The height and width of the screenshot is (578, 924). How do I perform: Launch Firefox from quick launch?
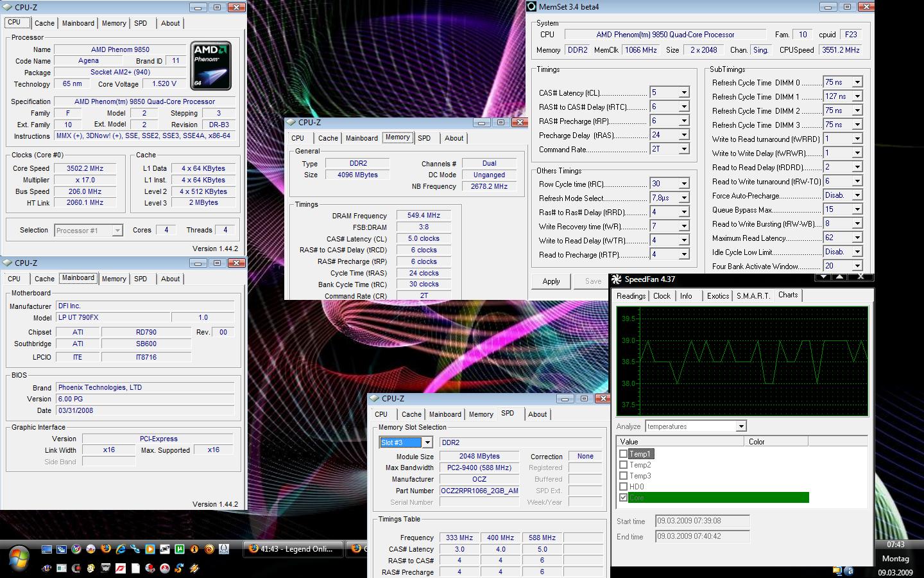[x=105, y=549]
